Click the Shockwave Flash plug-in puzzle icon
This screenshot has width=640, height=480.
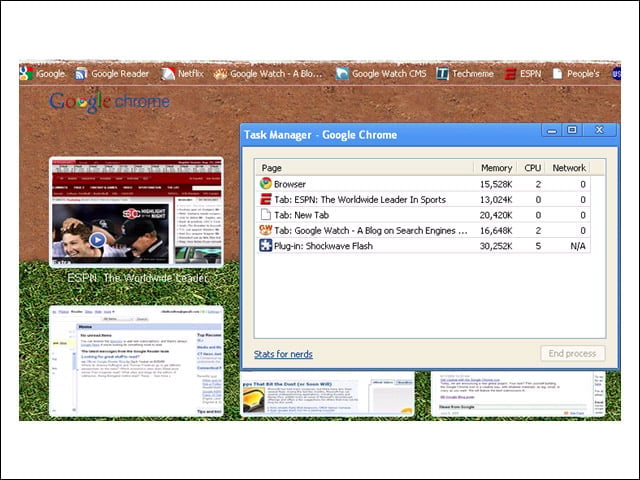click(266, 245)
